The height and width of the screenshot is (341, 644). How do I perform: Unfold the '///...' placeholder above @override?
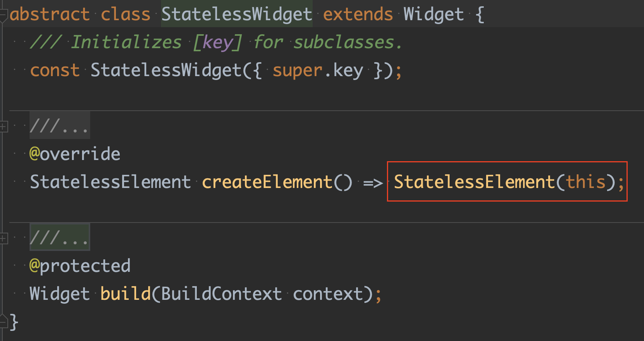(x=60, y=125)
